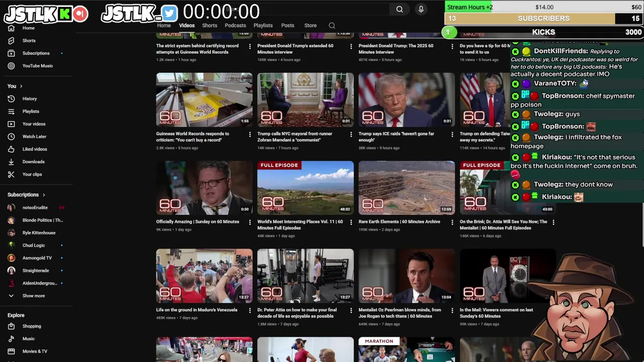Open Guinness World Records yellow machine thumbnail
This screenshot has width=644, height=362.
click(x=204, y=100)
